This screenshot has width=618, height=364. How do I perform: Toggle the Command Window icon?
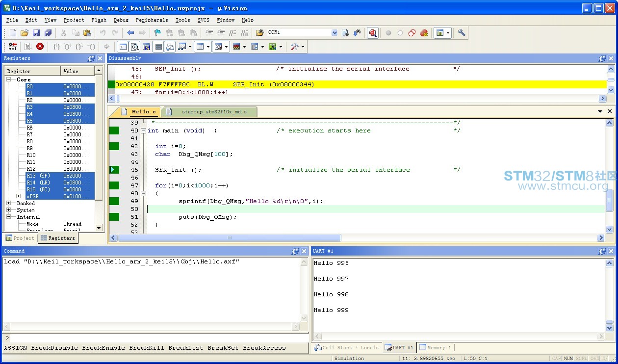(123, 47)
